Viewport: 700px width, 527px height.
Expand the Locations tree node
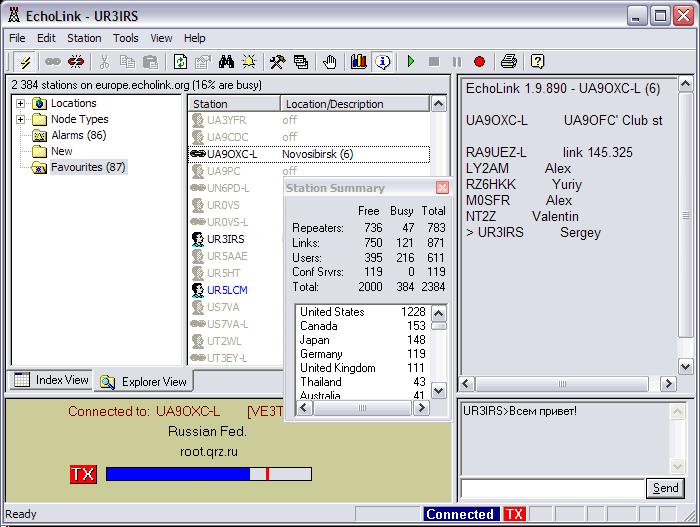coord(20,104)
